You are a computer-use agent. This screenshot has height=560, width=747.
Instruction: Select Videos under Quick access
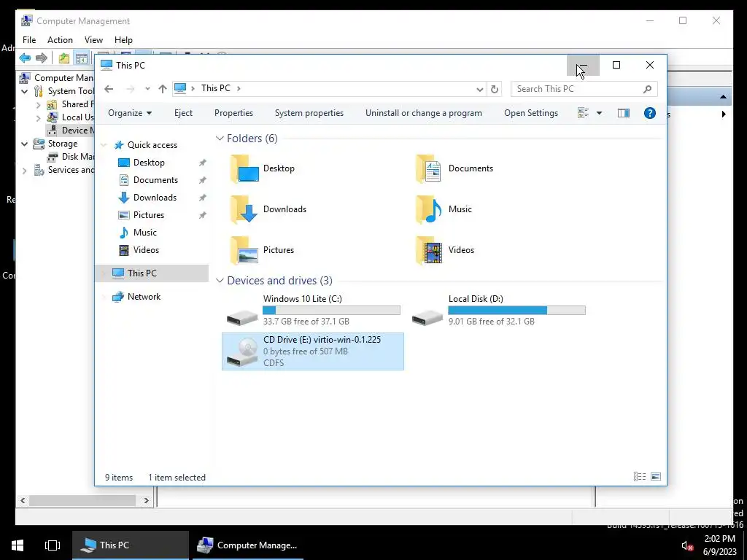coord(146,250)
